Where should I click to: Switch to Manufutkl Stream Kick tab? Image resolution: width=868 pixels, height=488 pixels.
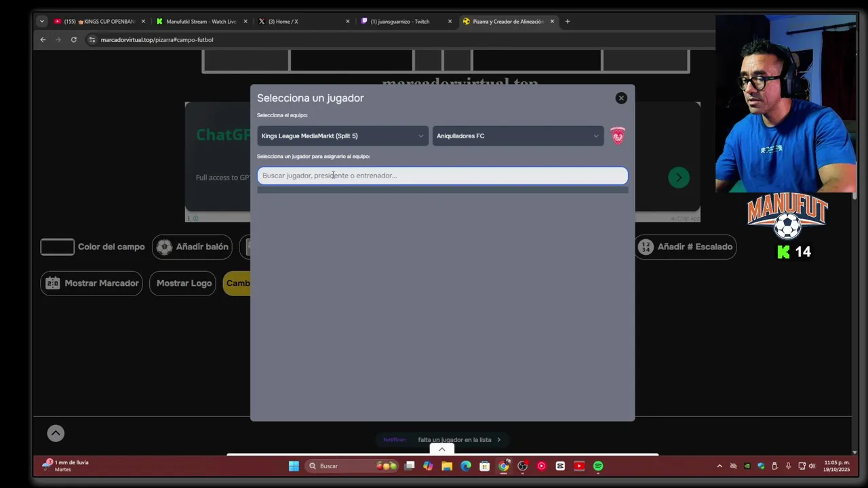point(201,21)
